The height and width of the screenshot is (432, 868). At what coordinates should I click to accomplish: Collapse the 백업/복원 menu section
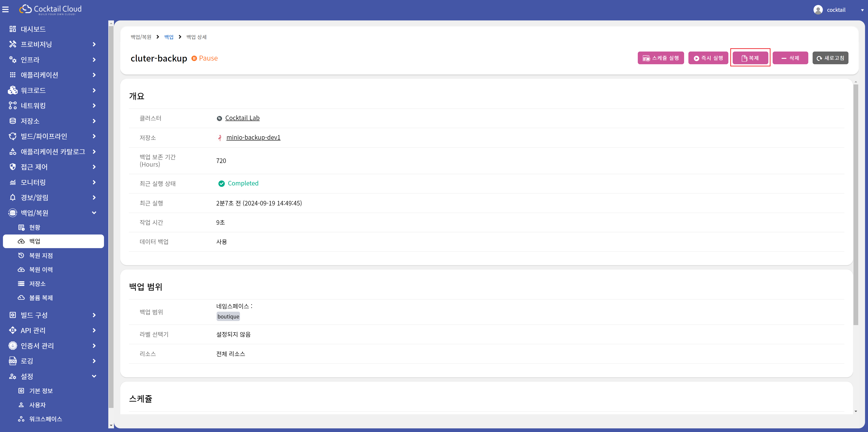(94, 213)
